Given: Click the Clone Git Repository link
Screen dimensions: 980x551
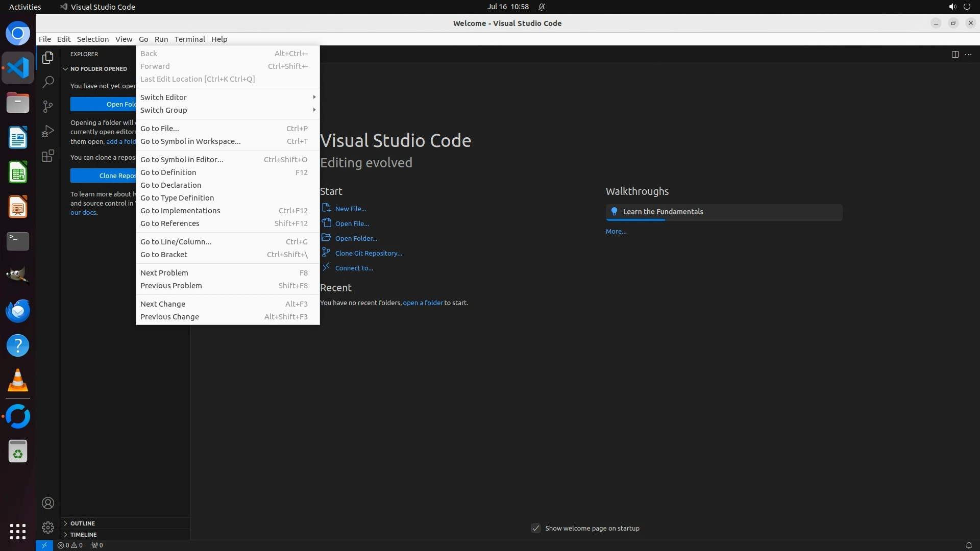Looking at the screenshot, I should coord(368,253).
